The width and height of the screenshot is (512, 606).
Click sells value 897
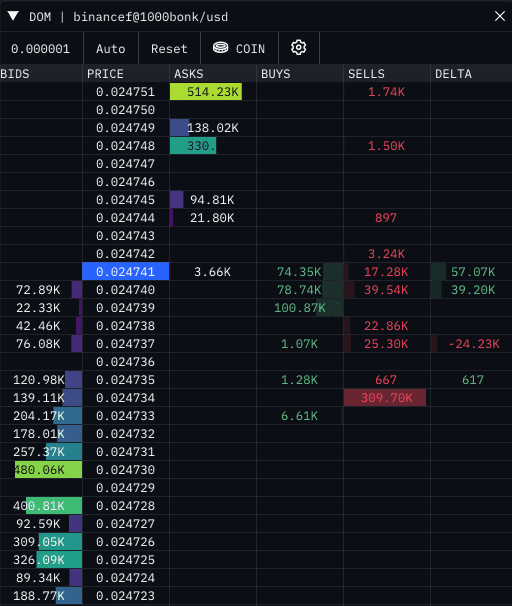pos(386,218)
